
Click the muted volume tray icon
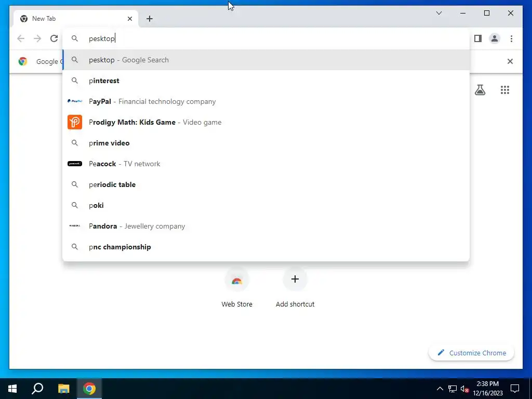coord(464,389)
